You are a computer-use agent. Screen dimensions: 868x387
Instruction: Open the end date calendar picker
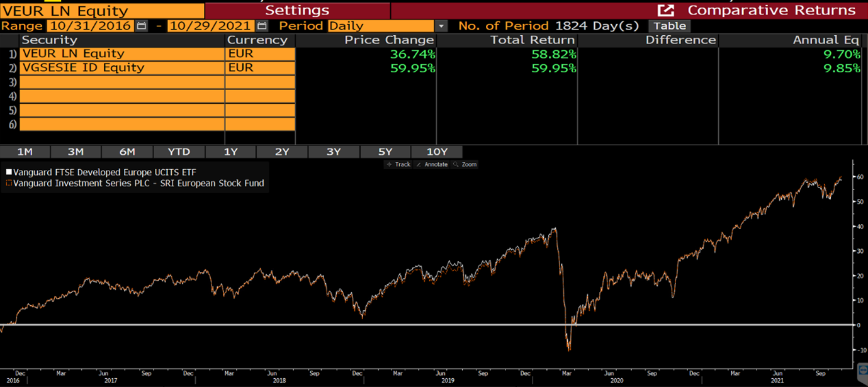[x=262, y=26]
